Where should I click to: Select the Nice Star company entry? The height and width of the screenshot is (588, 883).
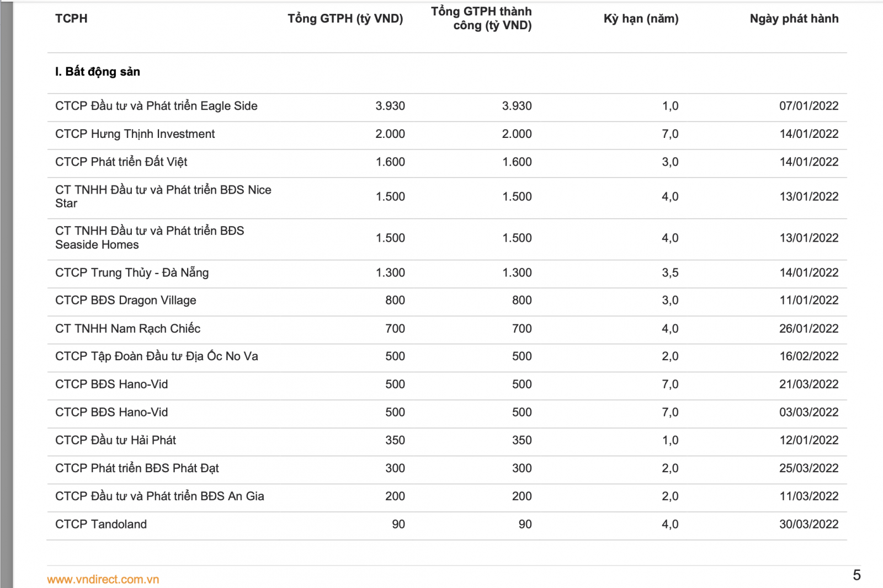163,196
